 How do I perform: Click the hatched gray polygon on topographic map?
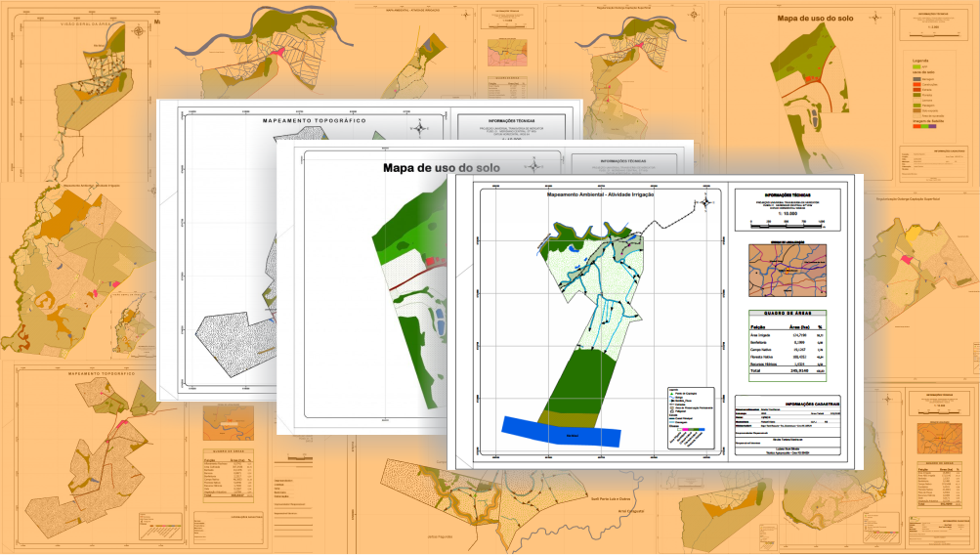point(225,352)
